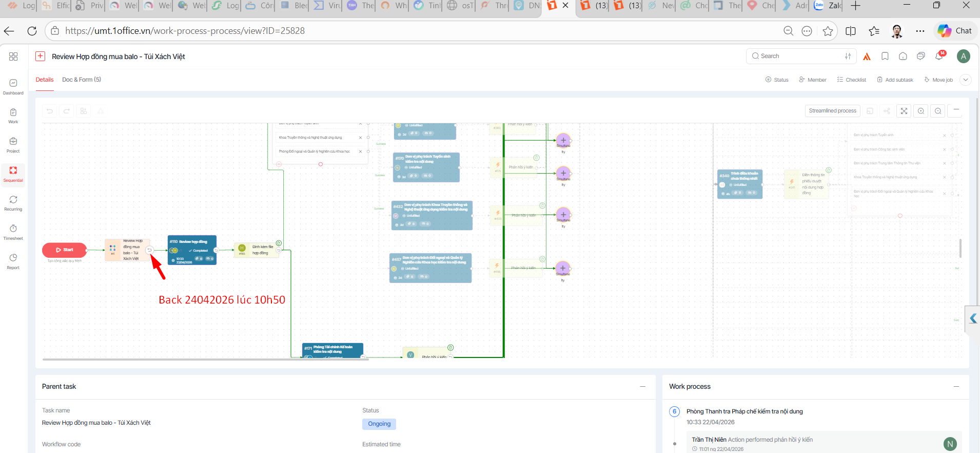Screen dimensions: 980x453
Task: Expand the right side panel arrow
Action: (x=973, y=319)
